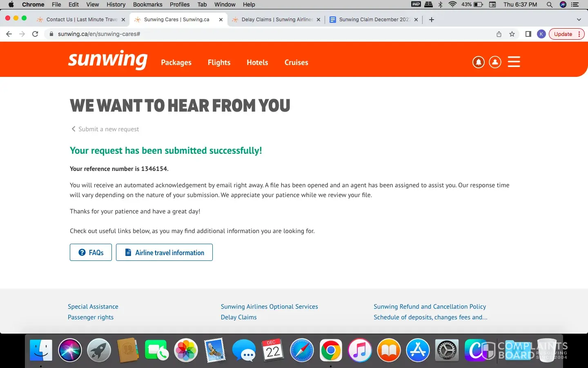588x368 pixels.
Task: Go back with the browser back arrow
Action: 9,34
